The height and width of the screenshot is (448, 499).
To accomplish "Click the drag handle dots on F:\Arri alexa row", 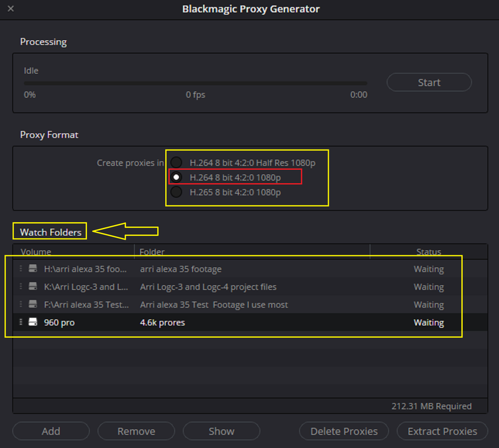I will (21, 304).
